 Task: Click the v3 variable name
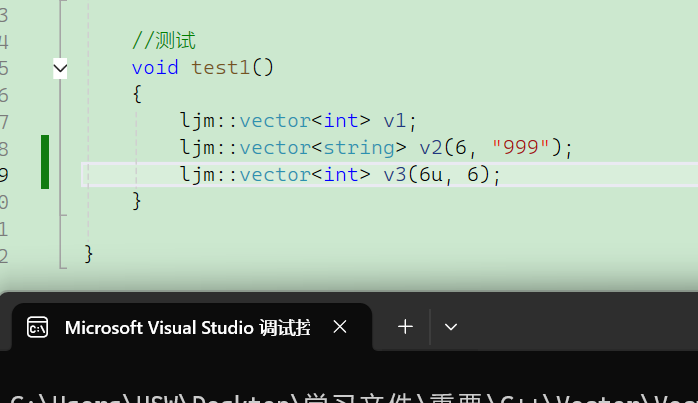395,175
